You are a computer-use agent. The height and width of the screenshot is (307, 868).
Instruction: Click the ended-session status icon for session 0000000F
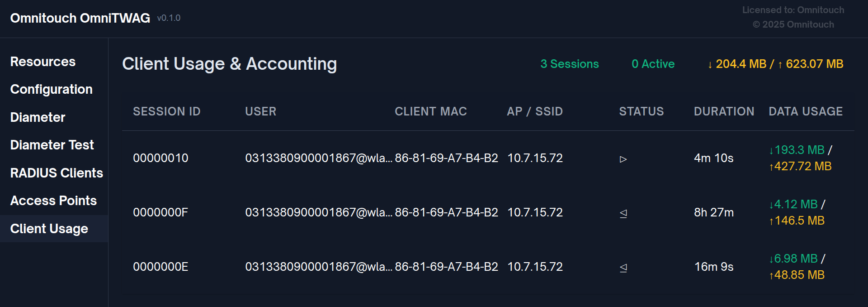coord(623,213)
